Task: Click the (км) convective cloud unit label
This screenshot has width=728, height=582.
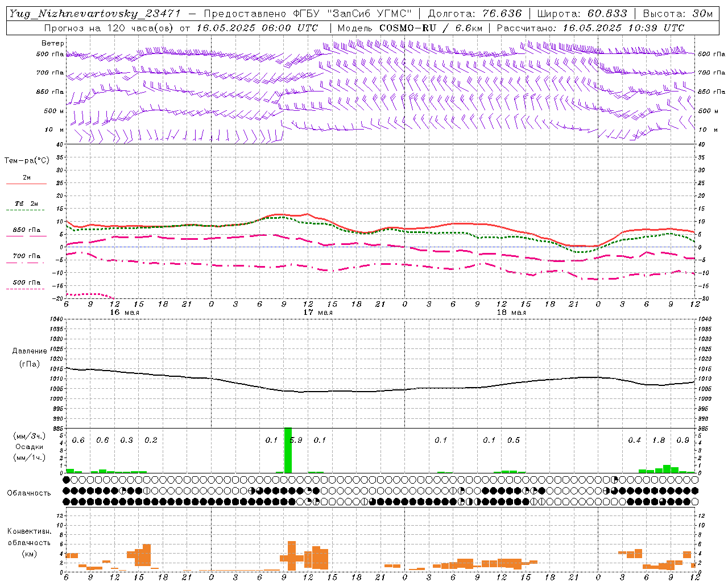Action: coord(29,554)
